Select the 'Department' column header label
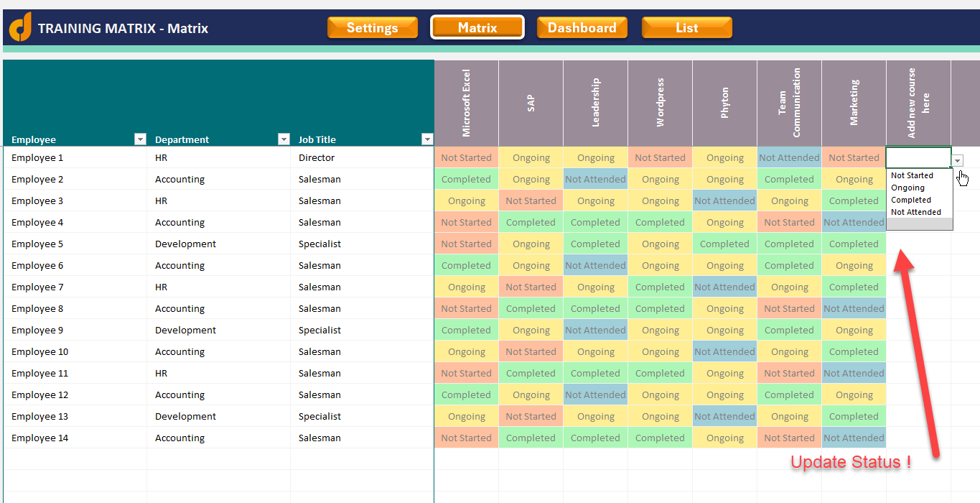This screenshot has height=503, width=980. tap(182, 139)
